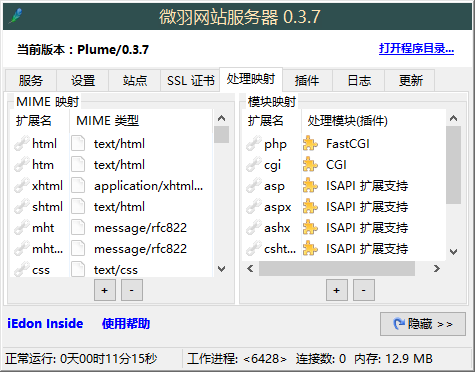Click module list scroll left arrow
Image resolution: width=475 pixels, height=372 pixels.
[251, 268]
